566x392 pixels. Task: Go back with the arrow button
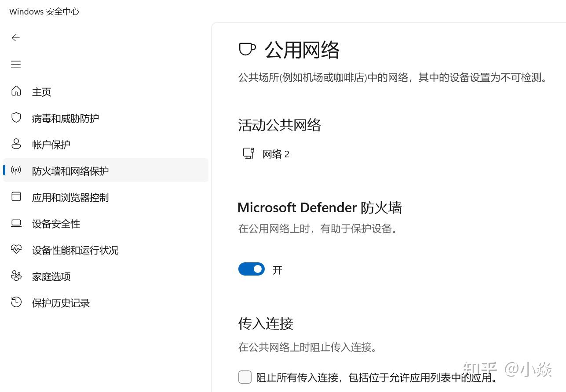15,38
